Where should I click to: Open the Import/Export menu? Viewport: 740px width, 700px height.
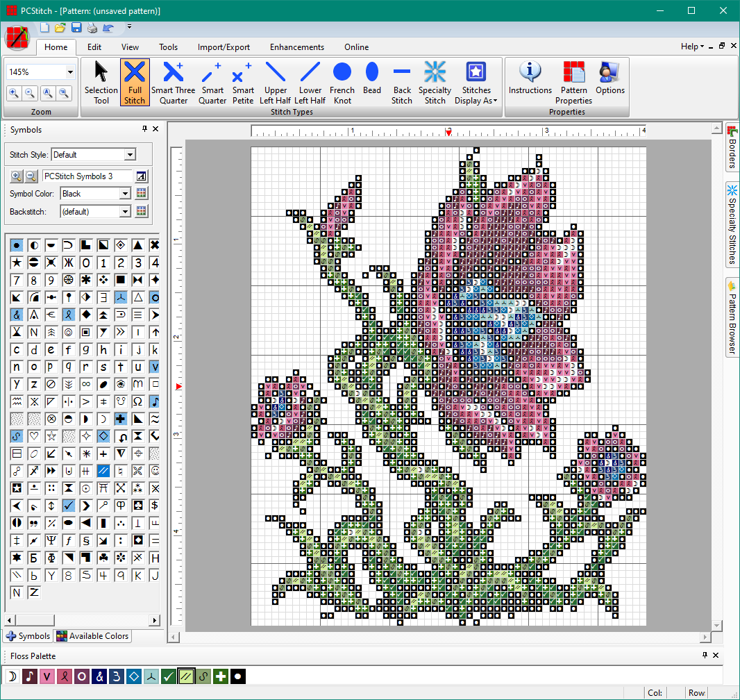coord(224,47)
